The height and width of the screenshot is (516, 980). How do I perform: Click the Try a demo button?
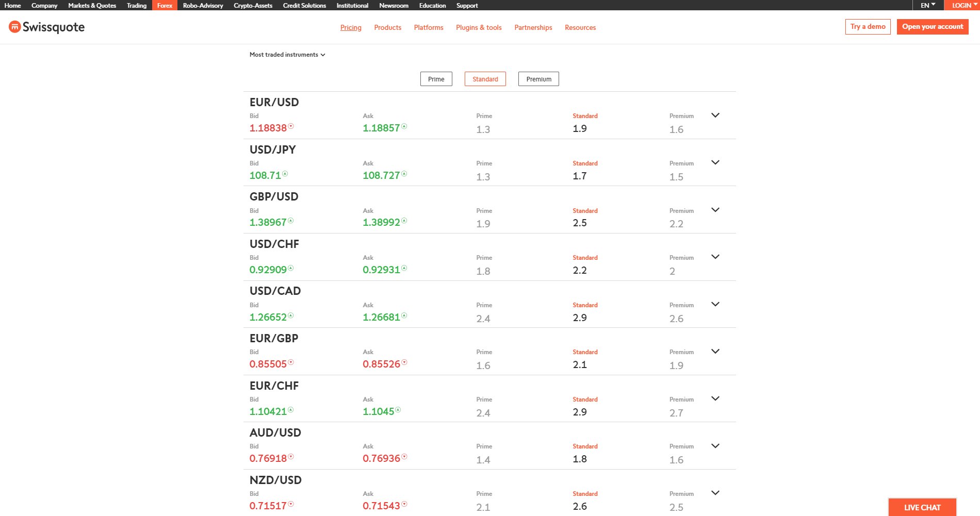[x=868, y=27]
